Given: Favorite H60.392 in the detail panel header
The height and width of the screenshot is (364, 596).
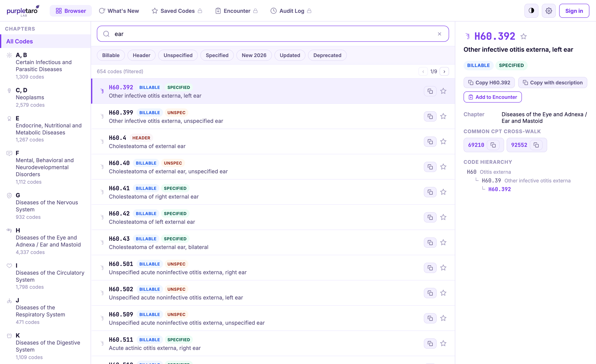Looking at the screenshot, I should [524, 36].
